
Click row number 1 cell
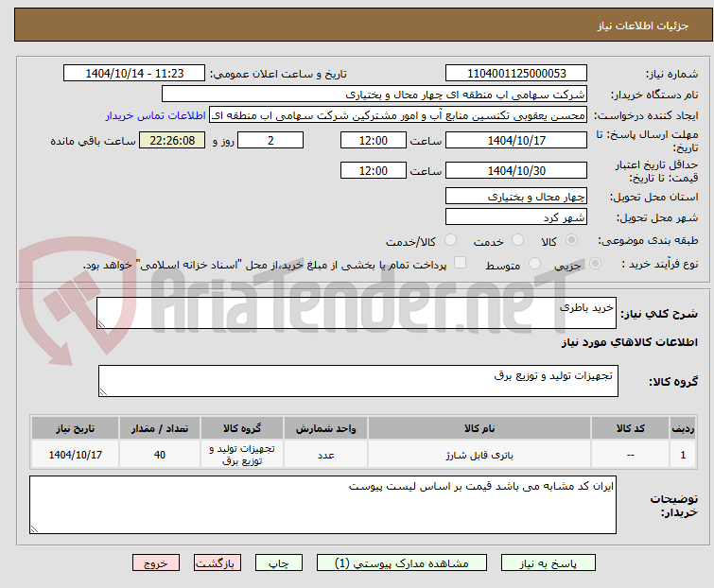click(x=683, y=455)
